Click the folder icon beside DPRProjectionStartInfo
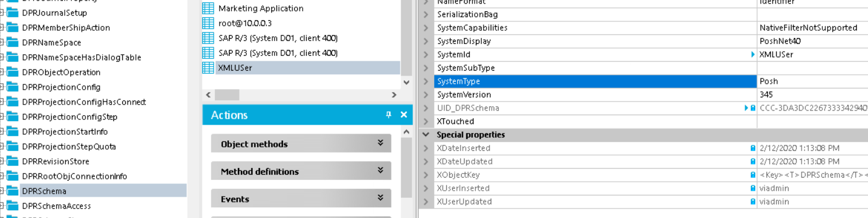The image size is (868, 218). [12, 131]
